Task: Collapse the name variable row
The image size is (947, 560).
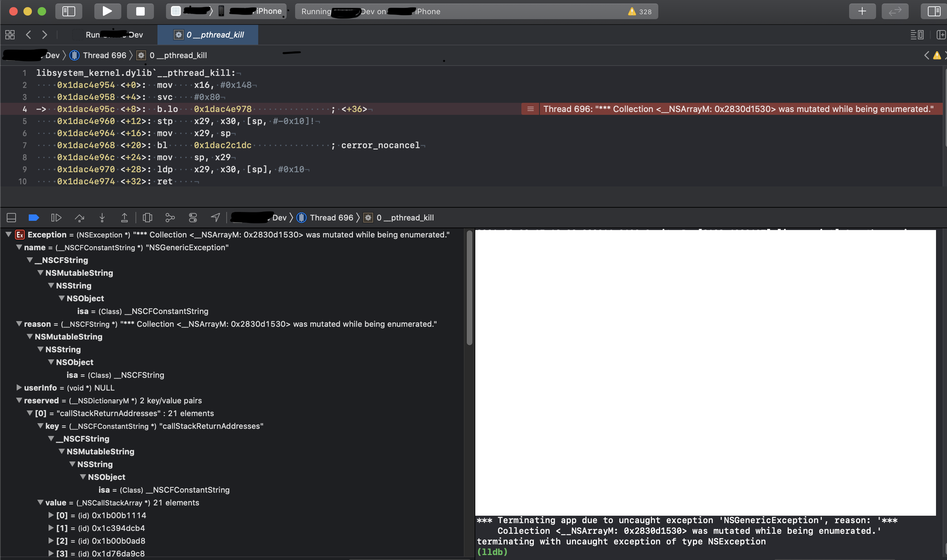Action: [x=19, y=247]
